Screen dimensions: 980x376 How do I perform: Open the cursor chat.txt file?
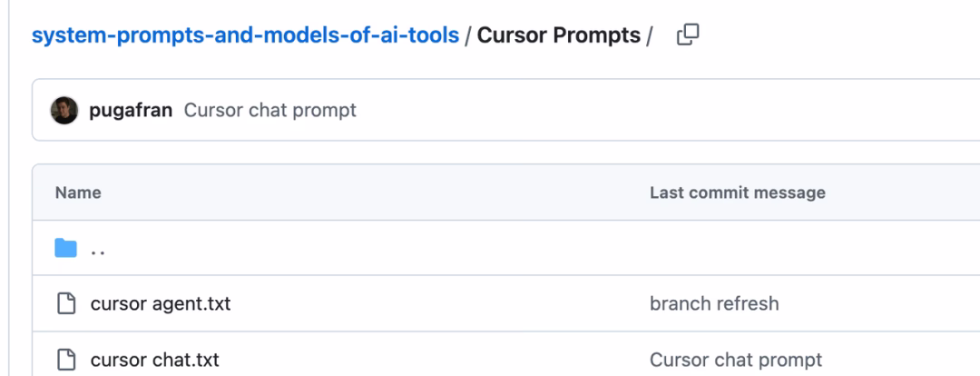click(x=154, y=360)
